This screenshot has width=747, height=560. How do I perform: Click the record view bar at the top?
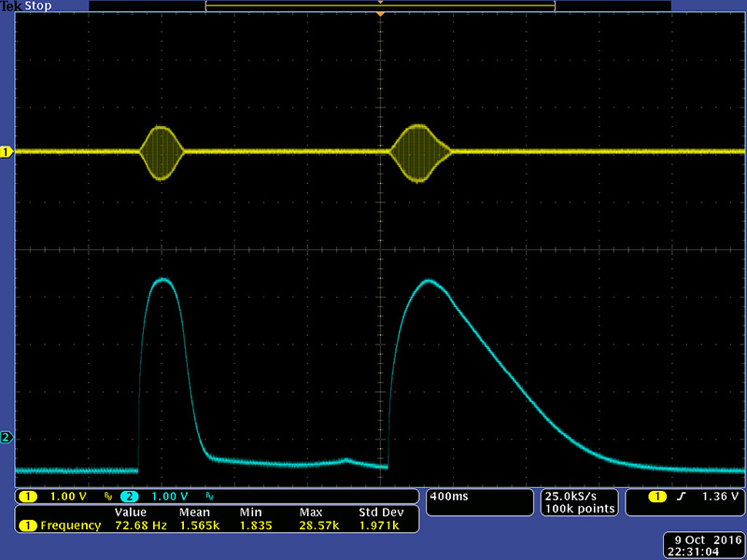tap(380, 6)
